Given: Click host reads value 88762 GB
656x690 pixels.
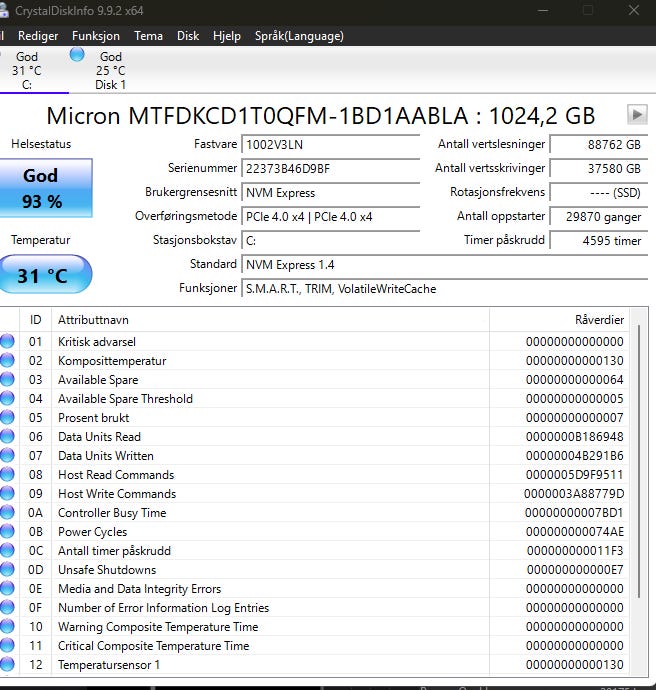Looking at the screenshot, I should coord(599,145).
